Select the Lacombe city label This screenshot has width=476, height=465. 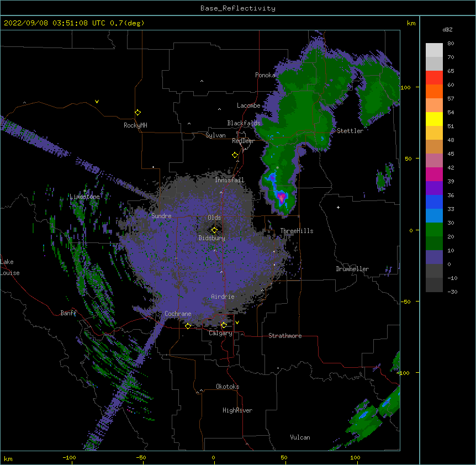(x=248, y=105)
